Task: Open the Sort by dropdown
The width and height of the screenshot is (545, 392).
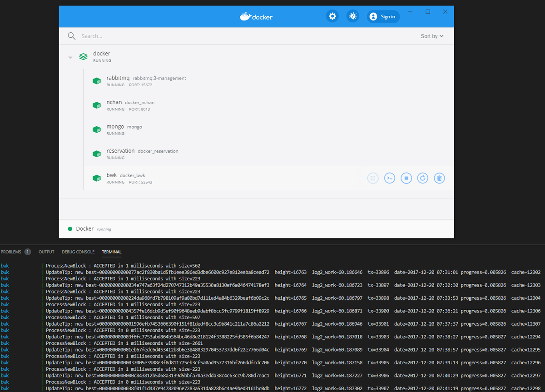Action: [431, 35]
